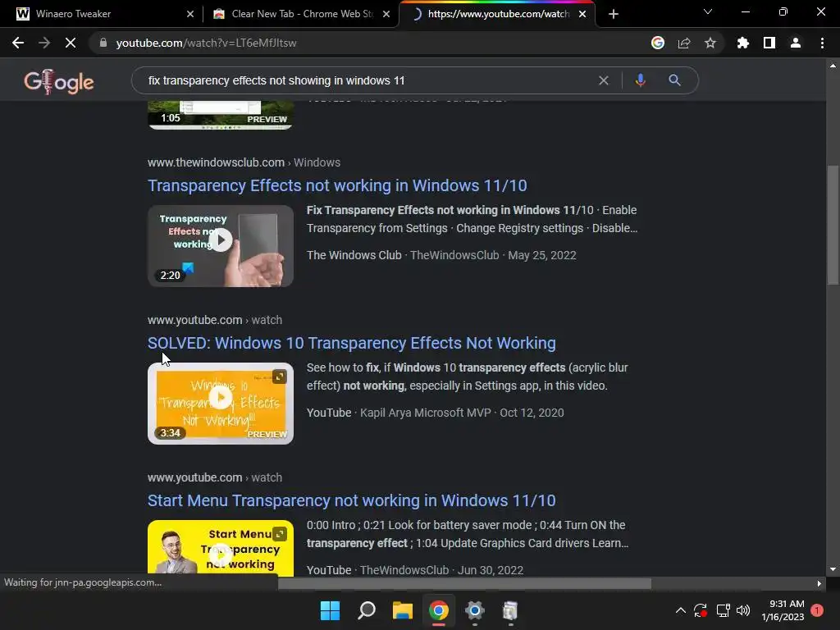The width and height of the screenshot is (840, 630).
Task: Click the scrollbar down arrow
Action: (833, 569)
